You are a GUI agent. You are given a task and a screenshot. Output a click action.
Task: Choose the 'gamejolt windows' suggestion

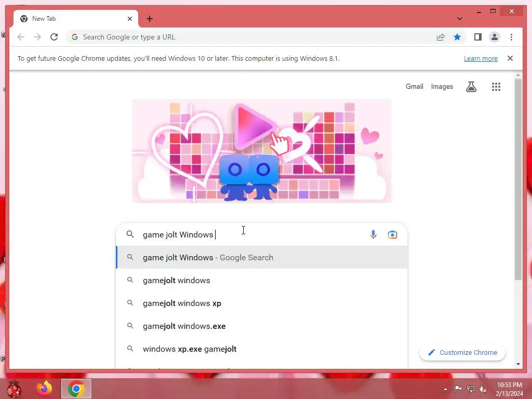pos(262,280)
